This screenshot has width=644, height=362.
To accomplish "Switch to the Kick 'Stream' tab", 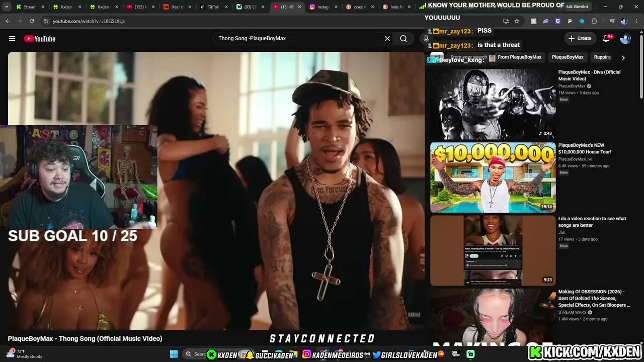I will pos(30,7).
